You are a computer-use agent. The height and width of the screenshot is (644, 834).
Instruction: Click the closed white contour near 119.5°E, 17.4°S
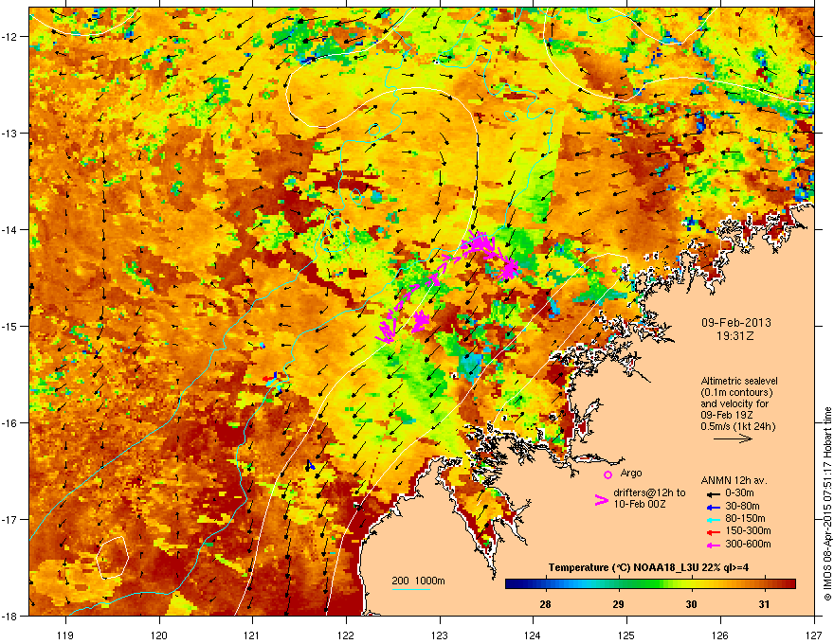coord(112,558)
